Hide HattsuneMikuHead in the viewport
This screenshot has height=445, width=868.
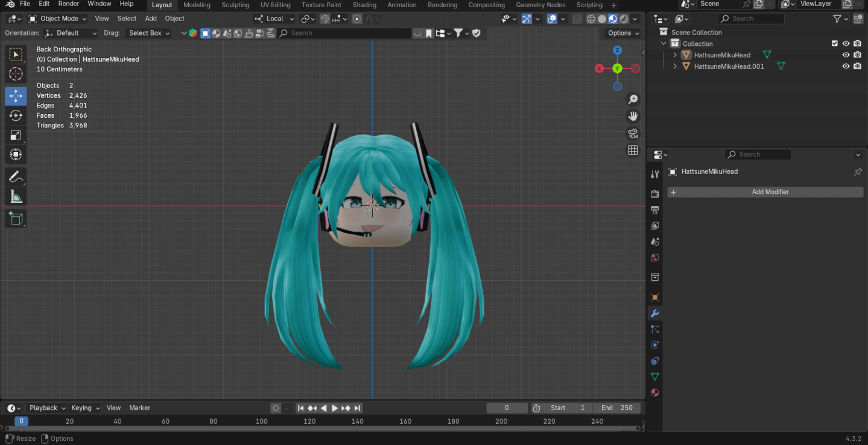point(846,55)
